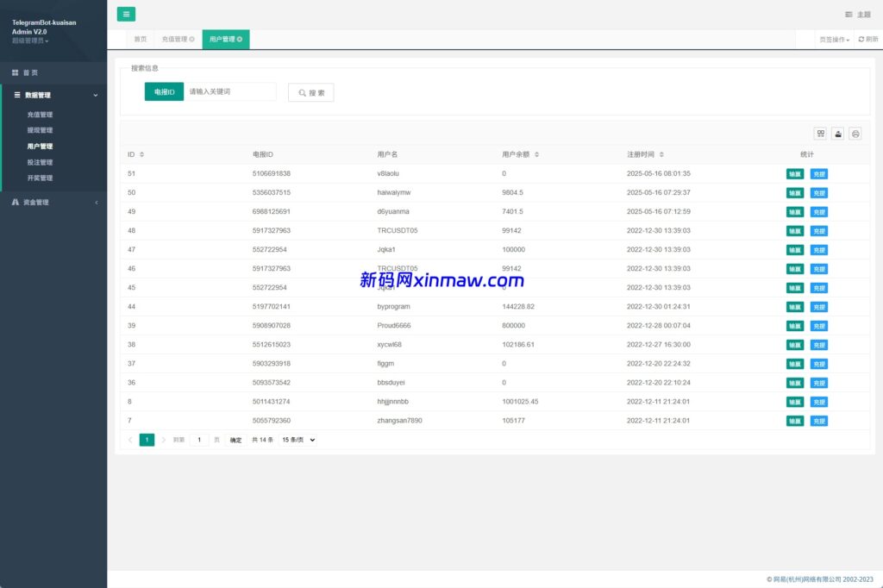This screenshot has height=588, width=883.
Task: Sort the table by ID column arrows
Action: [x=141, y=154]
